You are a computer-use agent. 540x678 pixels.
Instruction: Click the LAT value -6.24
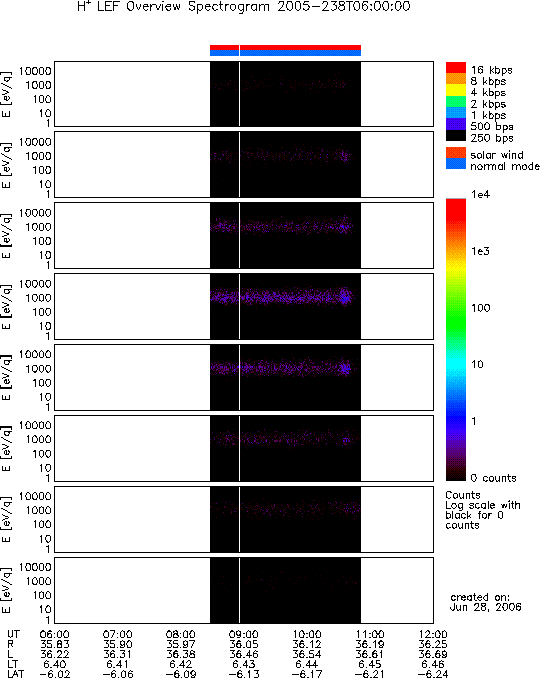[x=433, y=674]
